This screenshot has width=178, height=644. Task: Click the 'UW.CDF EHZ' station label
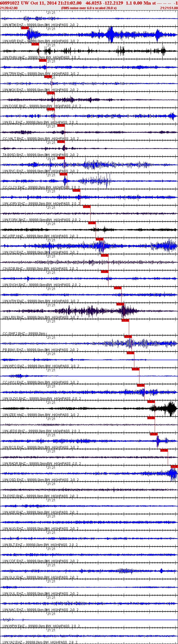13,561
